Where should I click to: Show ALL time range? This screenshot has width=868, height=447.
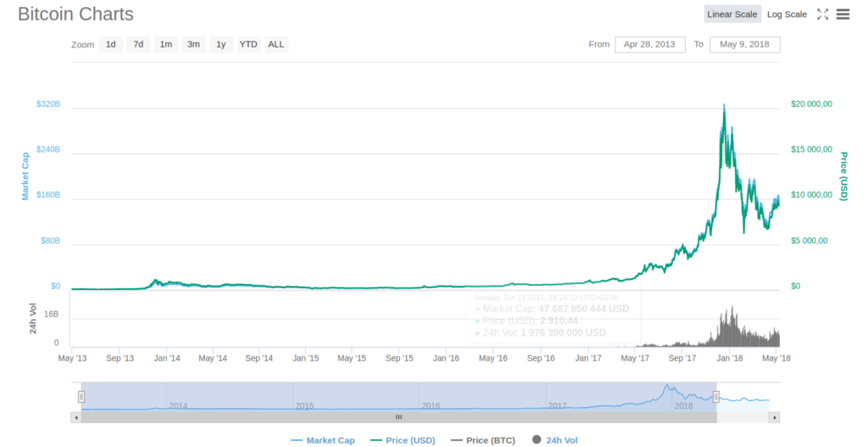[x=276, y=44]
